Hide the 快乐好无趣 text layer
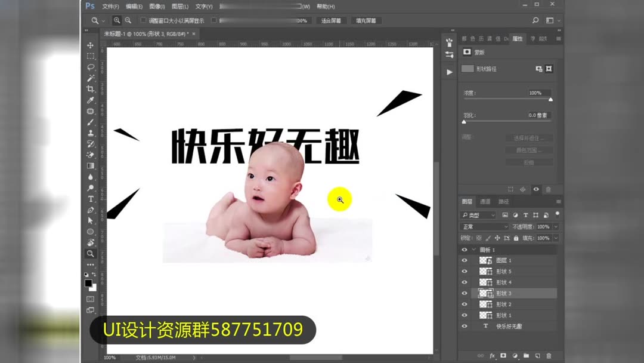This screenshot has width=644, height=363. pyautogui.click(x=465, y=325)
